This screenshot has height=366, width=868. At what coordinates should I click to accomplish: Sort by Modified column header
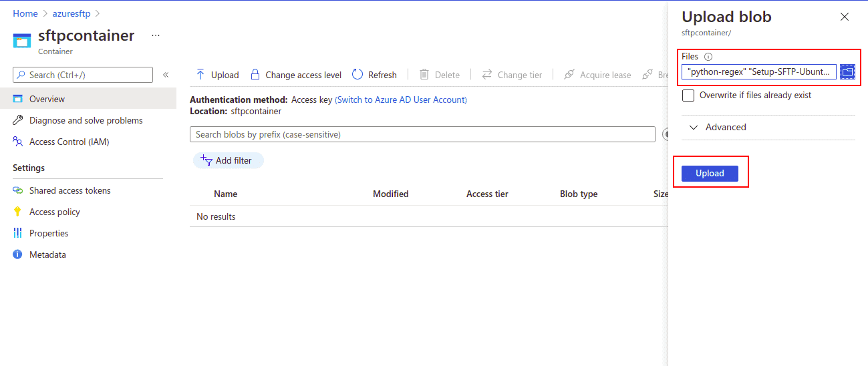click(x=391, y=194)
